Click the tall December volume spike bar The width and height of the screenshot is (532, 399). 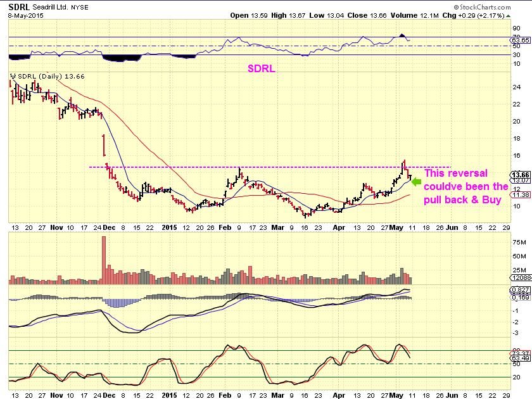(x=104, y=260)
